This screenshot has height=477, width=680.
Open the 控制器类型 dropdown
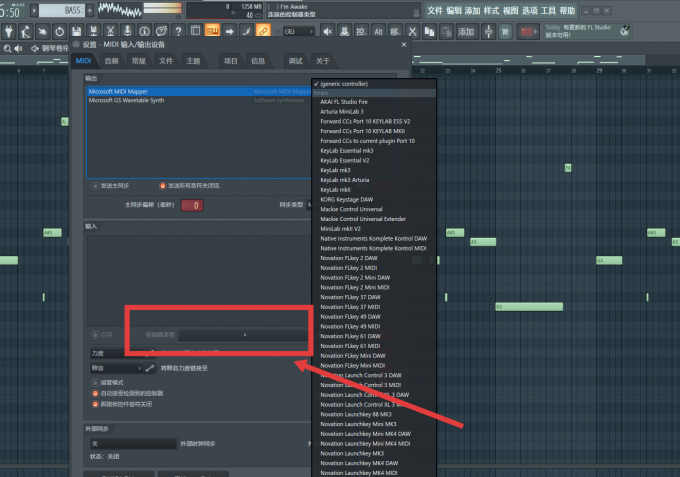point(244,335)
